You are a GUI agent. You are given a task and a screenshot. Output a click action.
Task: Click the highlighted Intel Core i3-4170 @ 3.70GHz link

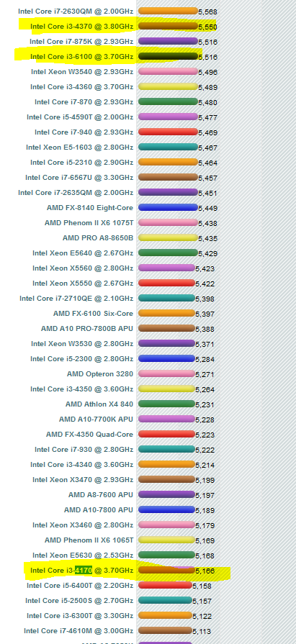[82, 570]
